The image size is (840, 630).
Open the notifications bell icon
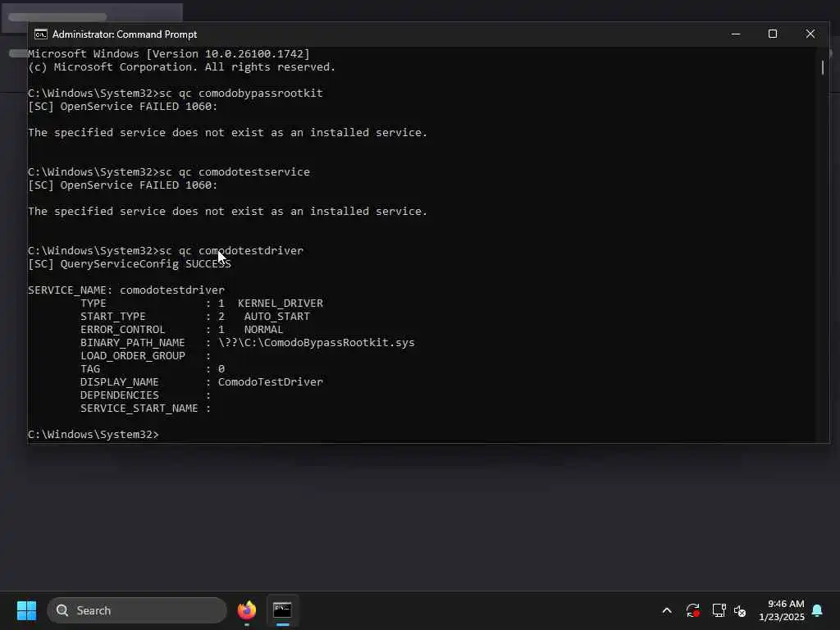coord(818,610)
